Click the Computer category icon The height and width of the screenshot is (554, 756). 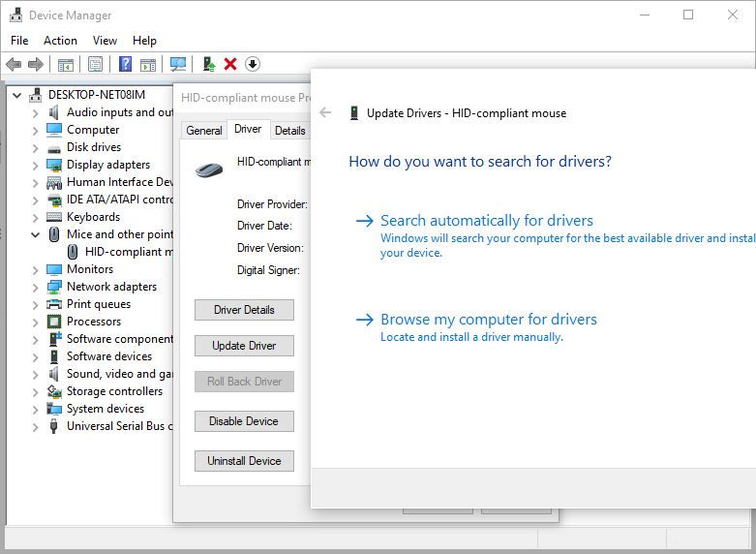pos(54,130)
